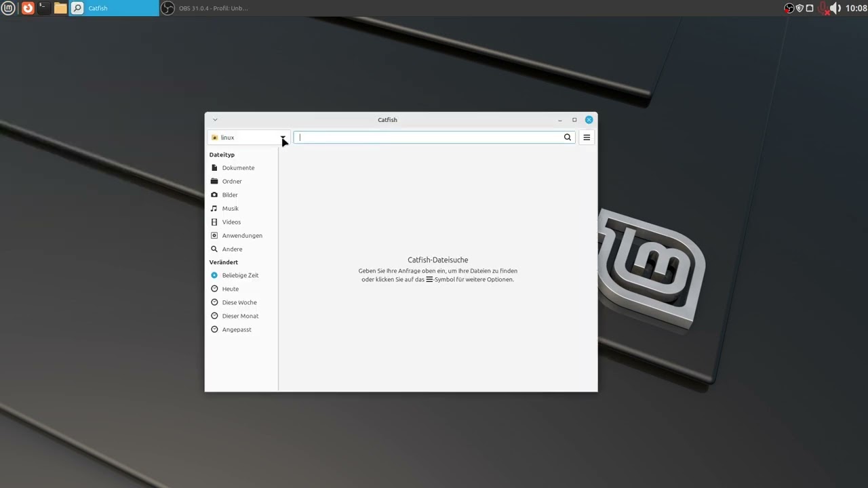Open the hamburger options menu in Catfish
The width and height of the screenshot is (868, 488).
pyautogui.click(x=587, y=137)
